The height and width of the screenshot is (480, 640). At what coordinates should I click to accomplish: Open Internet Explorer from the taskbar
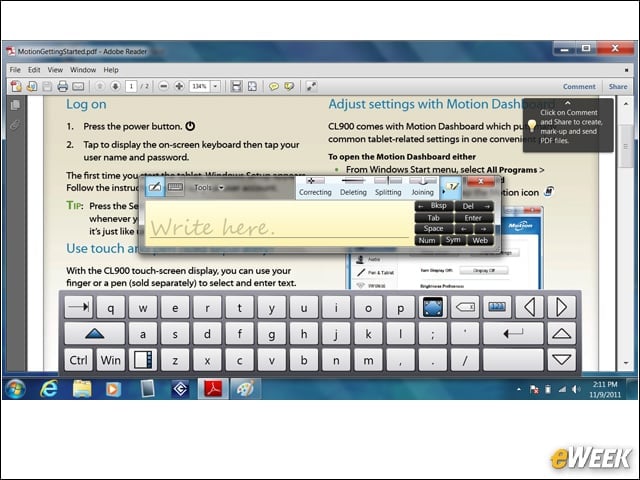coord(49,389)
